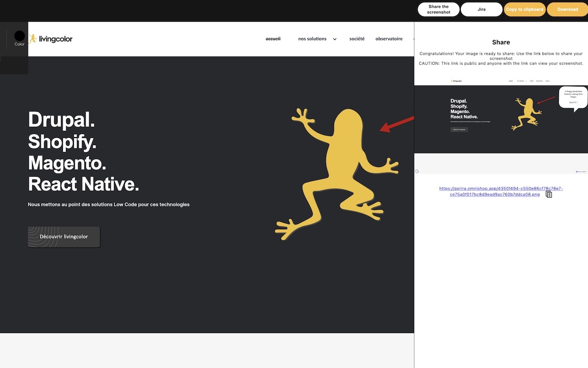Viewport: 588px width, 368px height.
Task: Click the shared screenshot preview thumbnail
Action: pos(501,126)
